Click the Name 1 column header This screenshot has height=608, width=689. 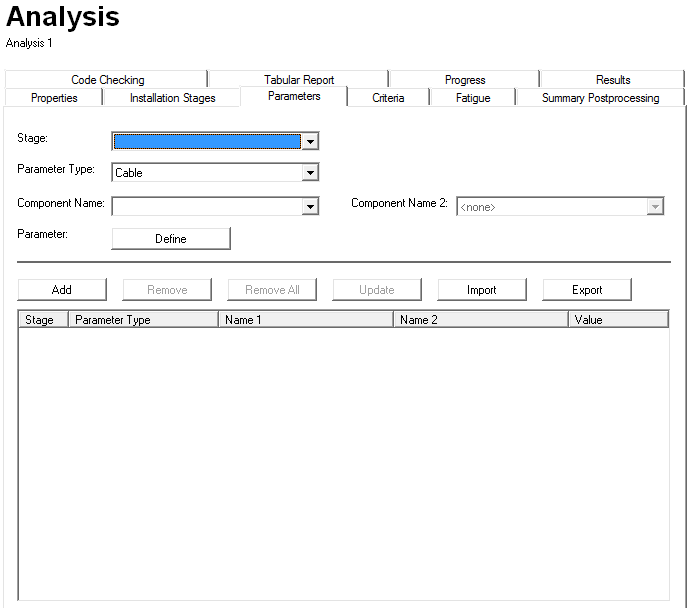305,320
